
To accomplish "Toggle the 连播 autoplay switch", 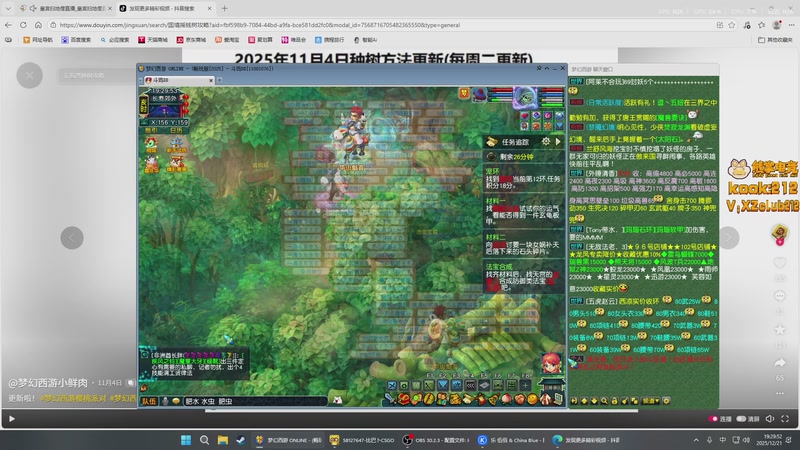I will [x=713, y=419].
